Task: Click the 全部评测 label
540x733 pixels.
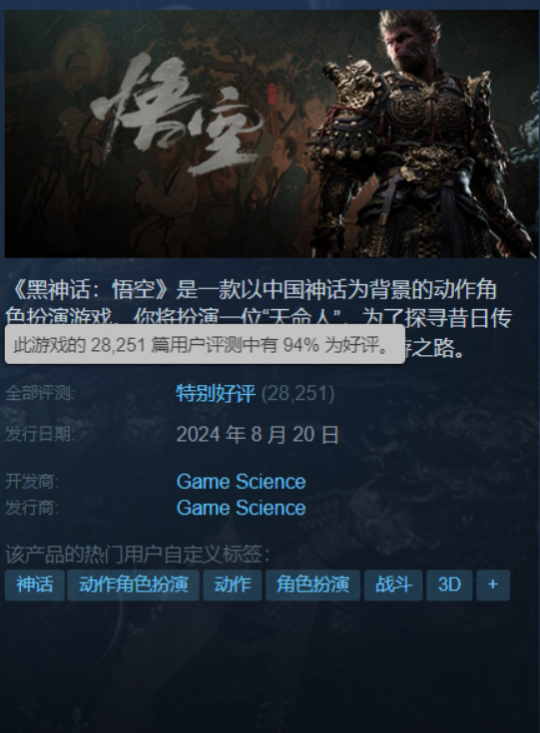Action: point(40,393)
